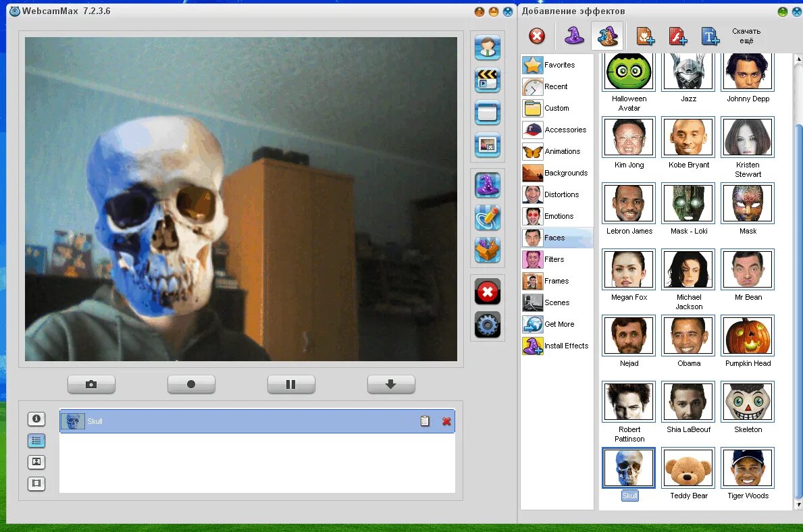Click the Скачать ещё link
Screen dimensions: 803x532
[746, 36]
